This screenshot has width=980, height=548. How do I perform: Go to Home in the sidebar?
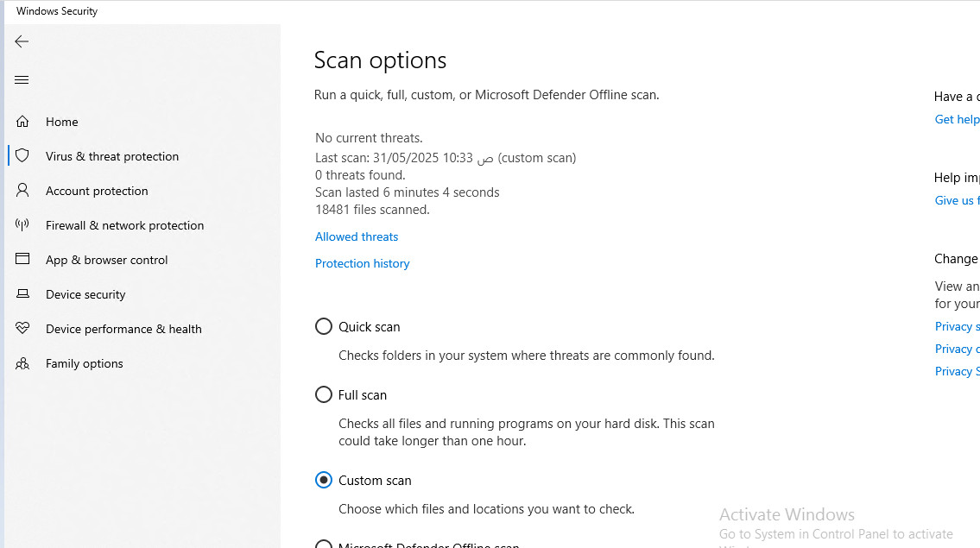62,122
